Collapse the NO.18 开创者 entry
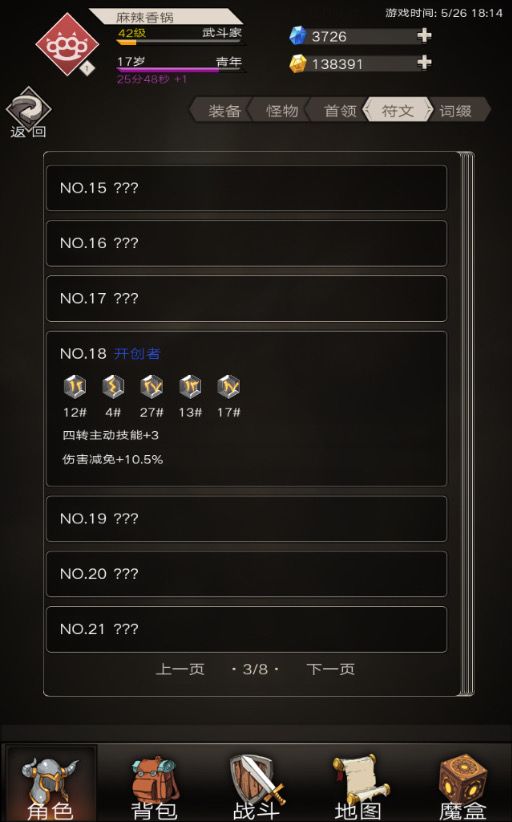 pyautogui.click(x=246, y=409)
